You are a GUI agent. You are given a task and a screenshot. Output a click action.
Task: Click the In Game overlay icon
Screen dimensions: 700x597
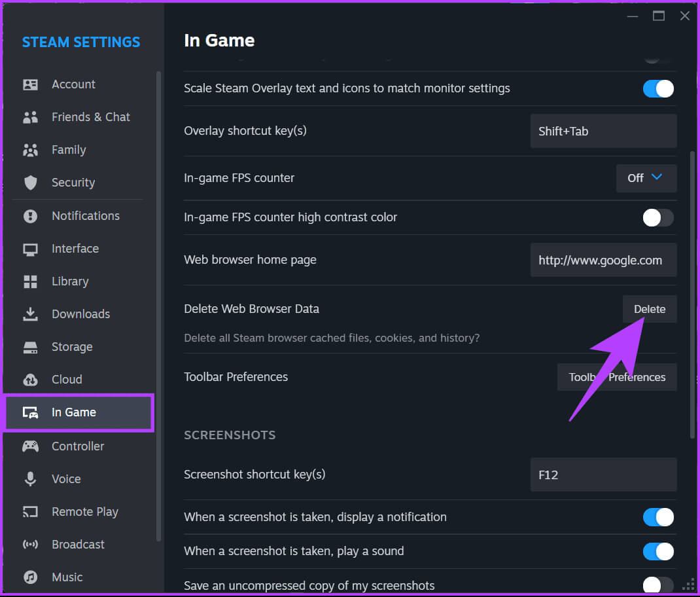click(x=30, y=412)
